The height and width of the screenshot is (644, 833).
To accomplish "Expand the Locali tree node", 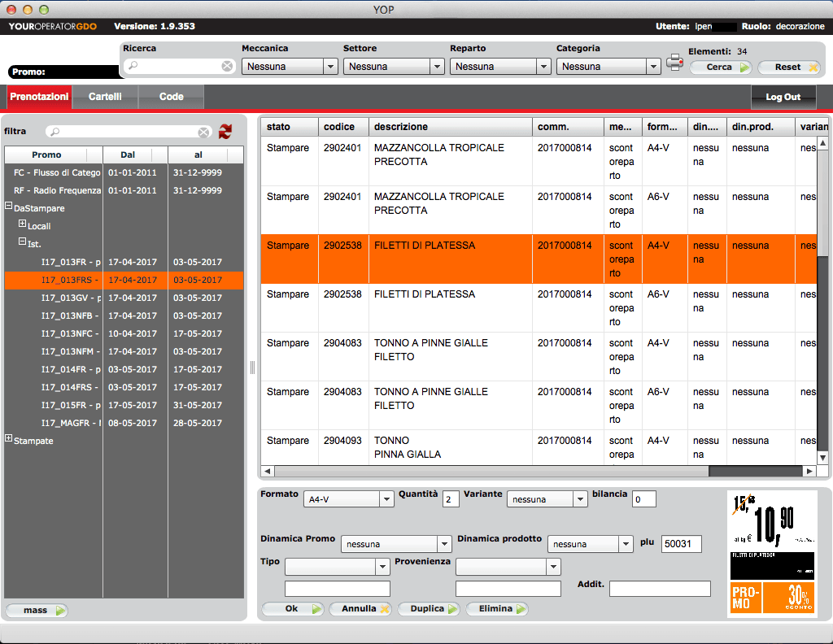I will coord(23,225).
